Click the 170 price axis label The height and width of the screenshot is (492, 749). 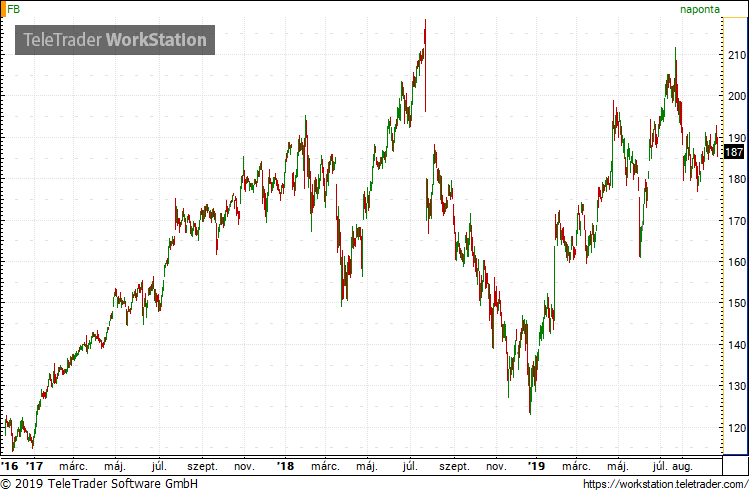[x=737, y=221]
